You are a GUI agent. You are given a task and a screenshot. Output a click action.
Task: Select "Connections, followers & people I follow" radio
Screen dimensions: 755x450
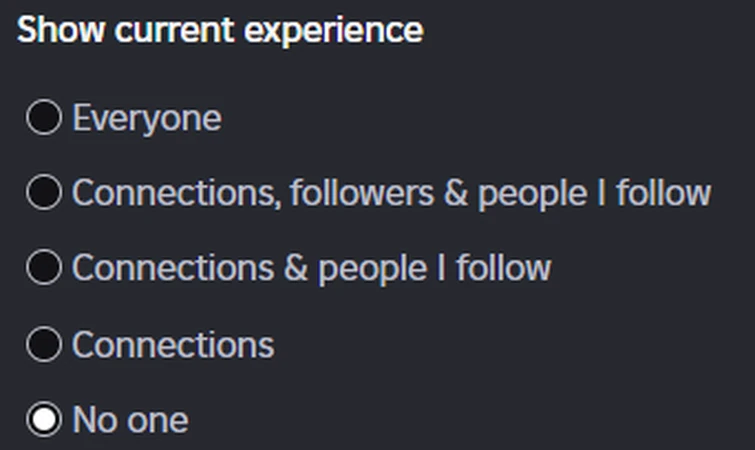click(44, 192)
